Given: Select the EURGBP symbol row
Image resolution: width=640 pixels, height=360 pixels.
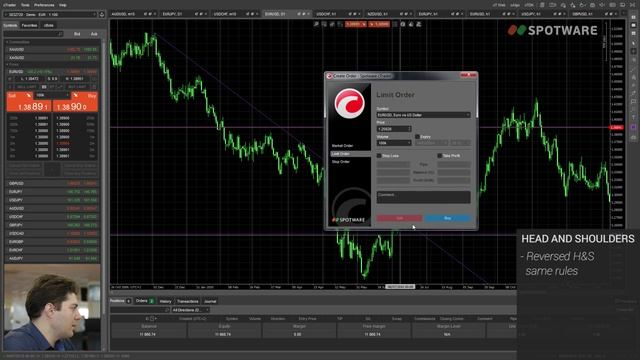Looking at the screenshot, I should point(52,242).
